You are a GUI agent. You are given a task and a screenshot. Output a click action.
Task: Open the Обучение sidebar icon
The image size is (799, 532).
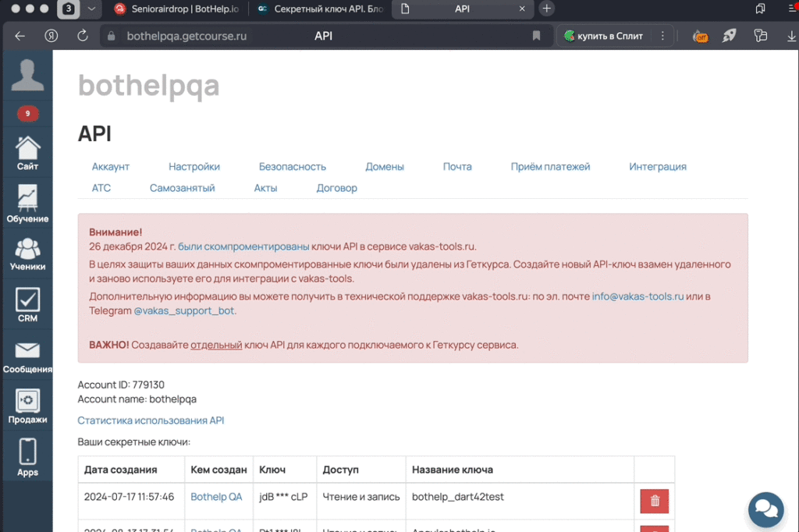27,203
